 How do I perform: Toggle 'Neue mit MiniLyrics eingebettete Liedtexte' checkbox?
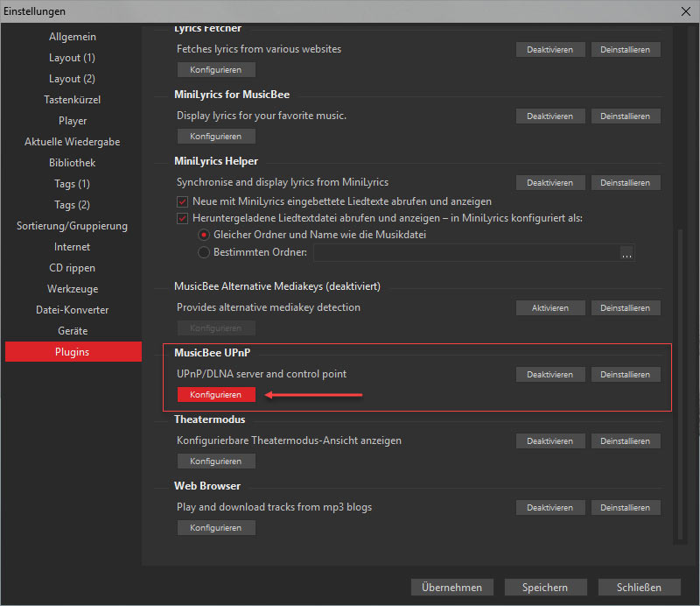(x=182, y=201)
